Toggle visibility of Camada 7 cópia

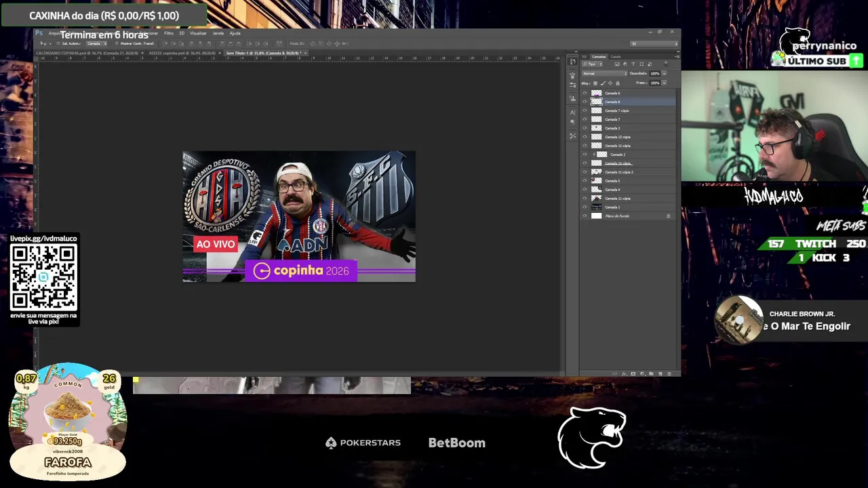(585, 110)
